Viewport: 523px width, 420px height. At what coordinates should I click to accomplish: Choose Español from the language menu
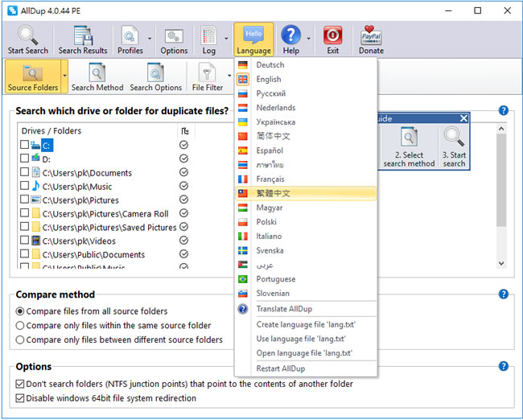point(306,150)
